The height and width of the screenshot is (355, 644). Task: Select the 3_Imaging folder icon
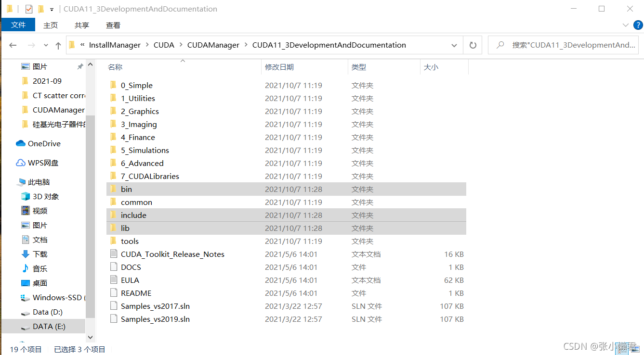tap(113, 124)
